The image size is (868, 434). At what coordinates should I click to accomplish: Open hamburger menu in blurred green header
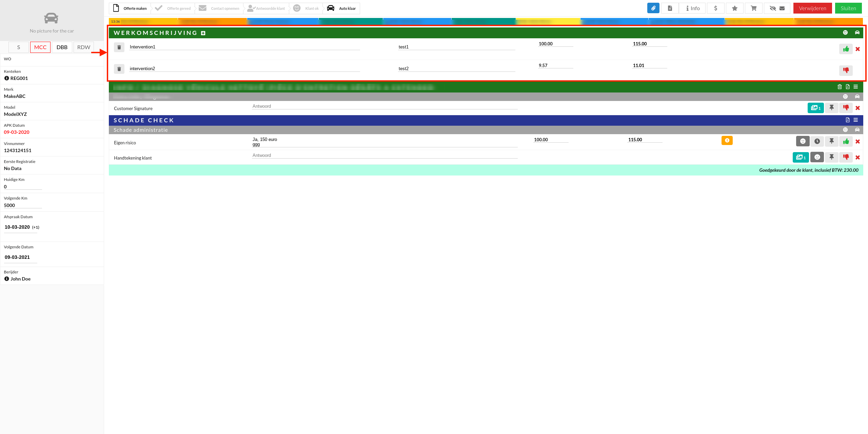click(856, 87)
